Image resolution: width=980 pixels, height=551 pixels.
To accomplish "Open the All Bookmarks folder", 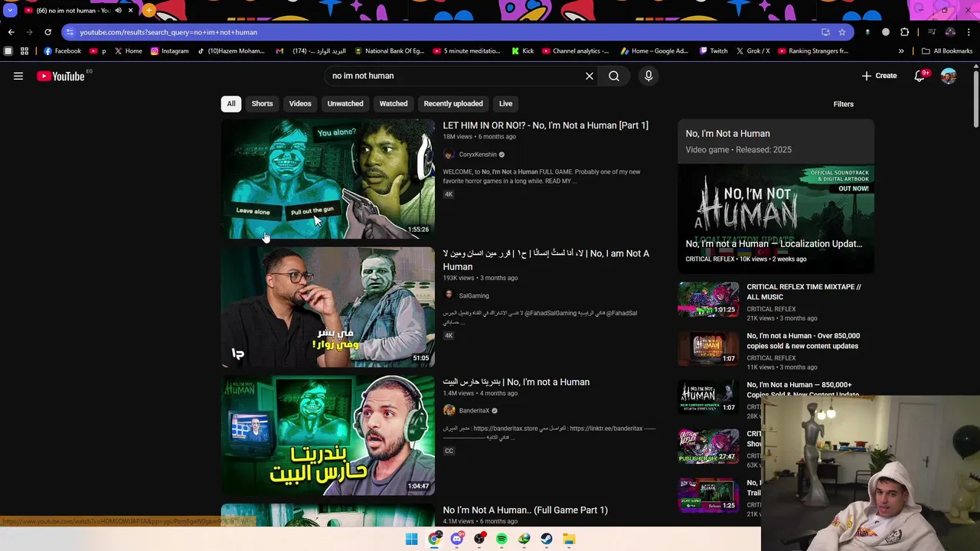I will 947,51.
